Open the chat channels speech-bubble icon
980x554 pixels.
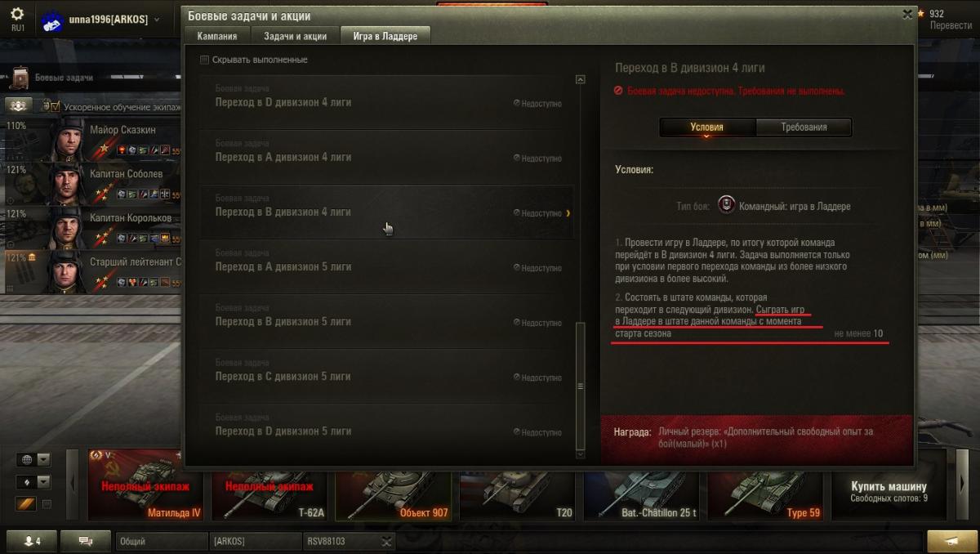(x=86, y=541)
